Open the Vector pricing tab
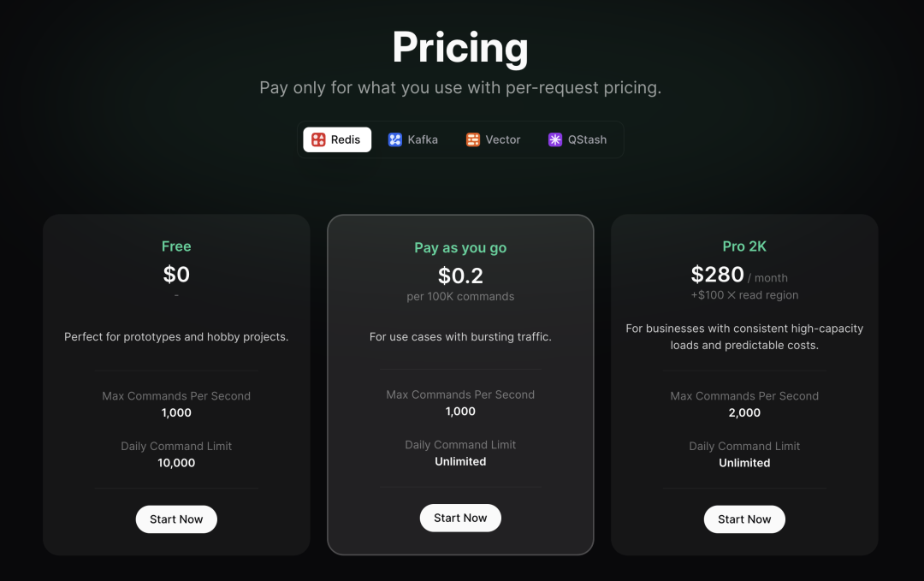 click(x=493, y=139)
